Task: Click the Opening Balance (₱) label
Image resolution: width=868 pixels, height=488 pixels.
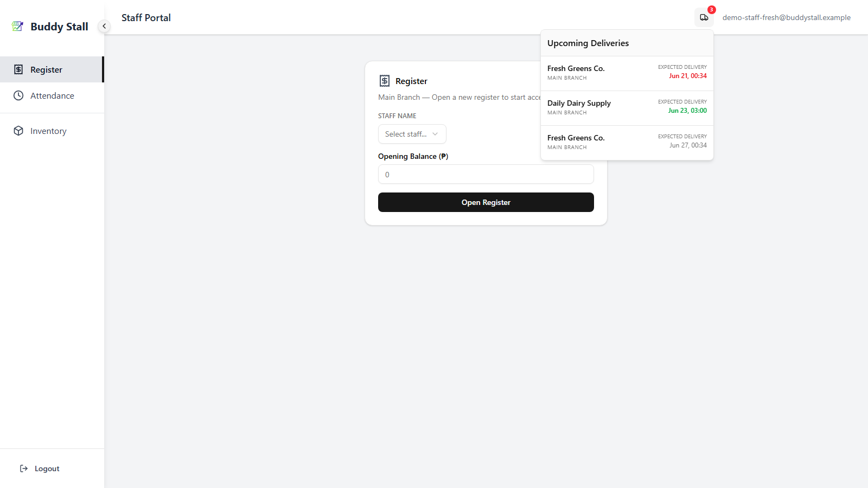Action: 413,156
